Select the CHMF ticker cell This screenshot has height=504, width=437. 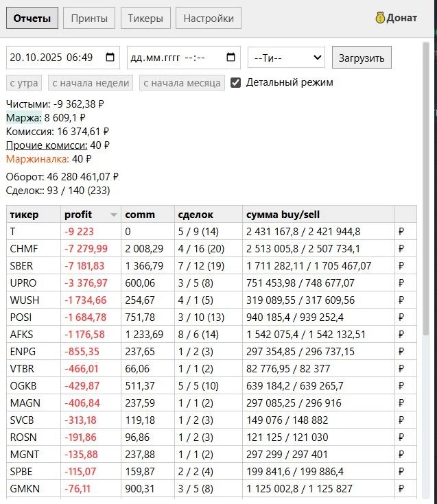[34, 248]
